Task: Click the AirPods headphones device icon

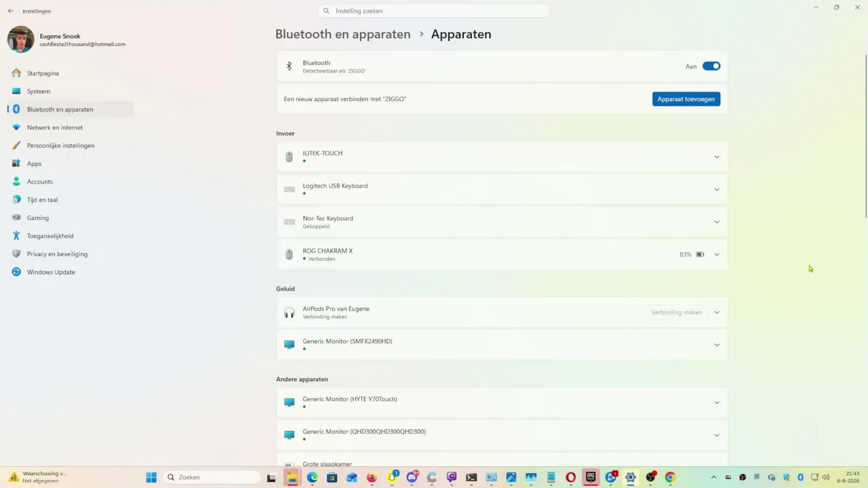Action: tap(290, 312)
